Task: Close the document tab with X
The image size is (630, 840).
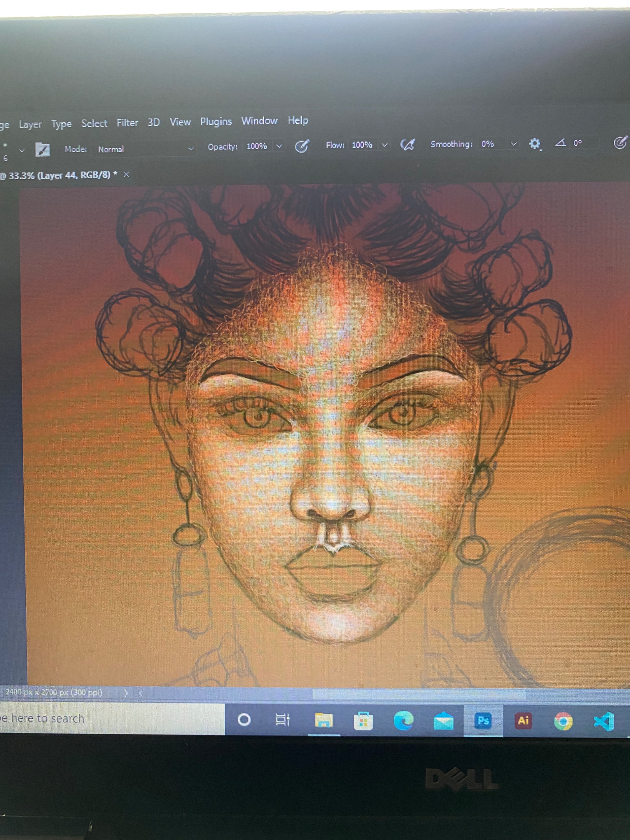Action: click(127, 174)
